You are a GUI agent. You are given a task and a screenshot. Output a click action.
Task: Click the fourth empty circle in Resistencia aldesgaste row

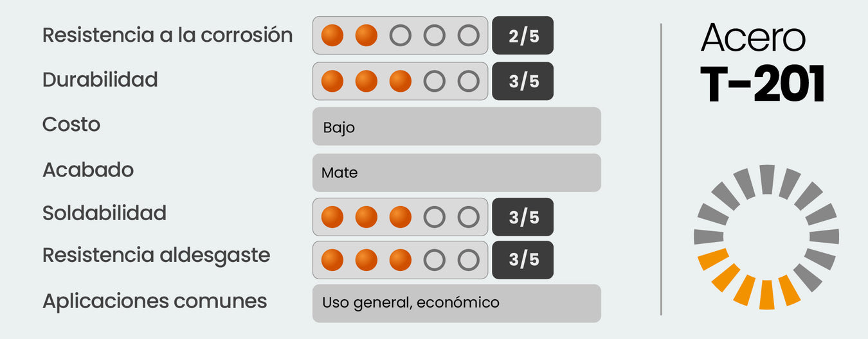(x=434, y=260)
